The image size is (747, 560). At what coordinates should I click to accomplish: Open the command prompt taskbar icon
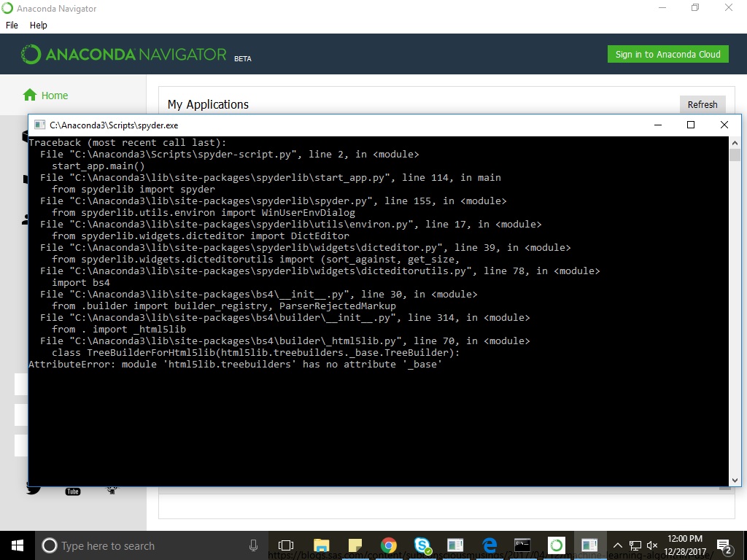[522, 545]
